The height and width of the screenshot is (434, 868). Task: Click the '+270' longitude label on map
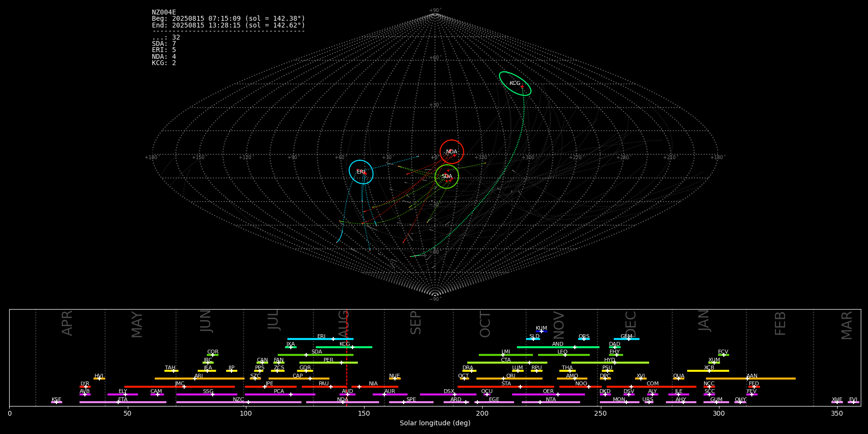pyautogui.click(x=575, y=158)
